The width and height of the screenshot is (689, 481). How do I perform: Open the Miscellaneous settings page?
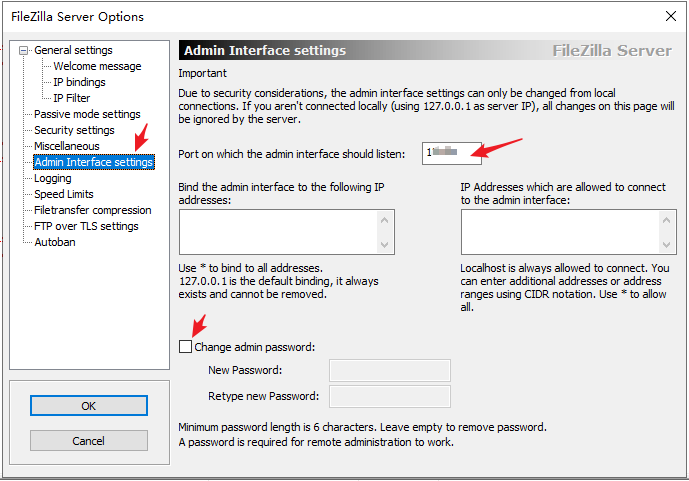[x=67, y=146]
